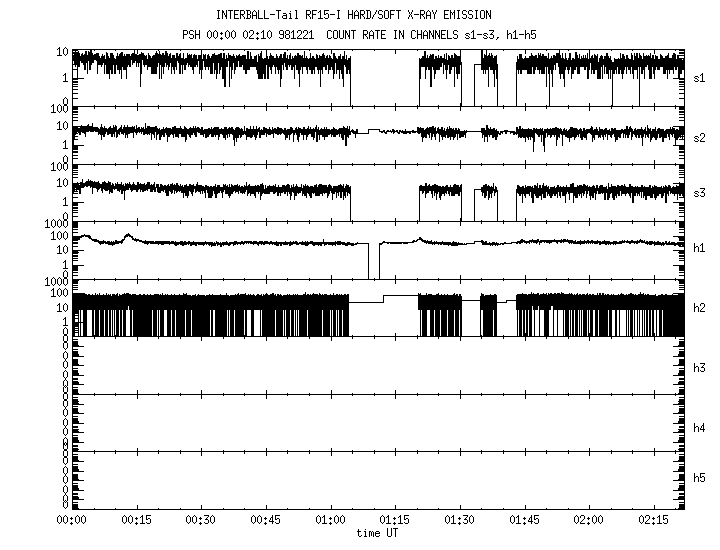The height and width of the screenshot is (550, 720).
Task: Click the INTERBALL-Tail RF15-I plot title
Action: (354, 15)
